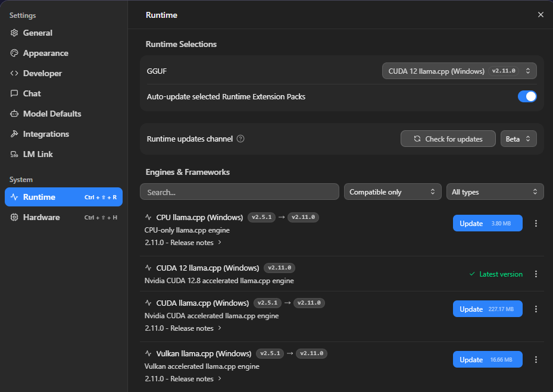553x392 pixels.
Task: Expand release notes for Vulkan llama.cpp
Action: [x=183, y=378]
